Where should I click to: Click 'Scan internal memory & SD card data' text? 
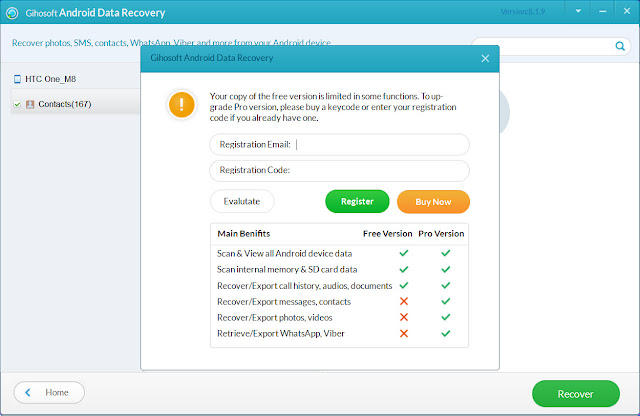pyautogui.click(x=287, y=269)
